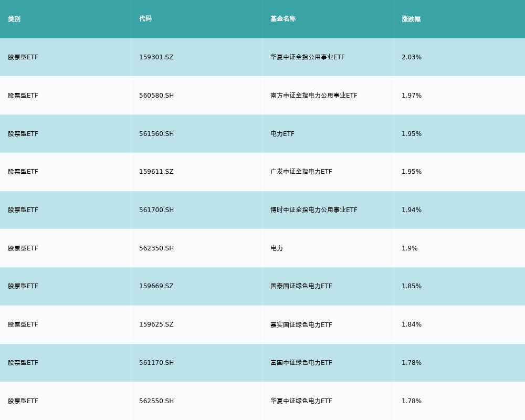Click 股票型ETF in the 159625.SZ row
This screenshot has height=420, width=525.
23,324
